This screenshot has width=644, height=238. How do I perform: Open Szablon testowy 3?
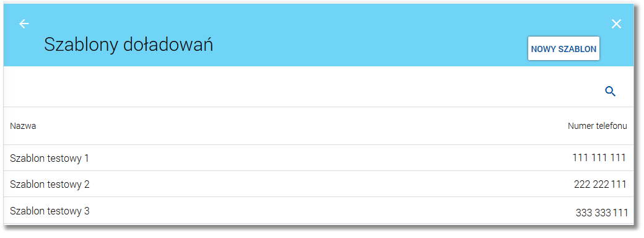(x=50, y=211)
